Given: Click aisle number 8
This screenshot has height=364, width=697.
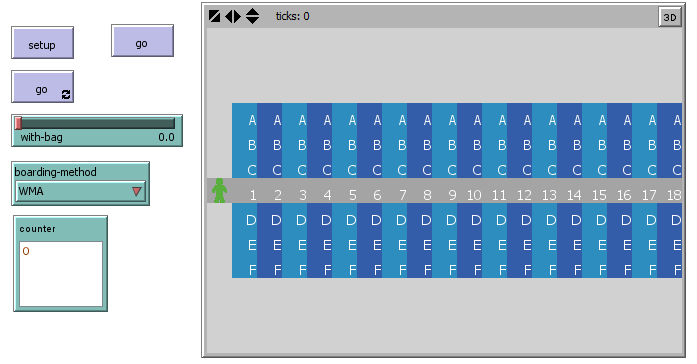Looking at the screenshot, I should pos(427,195).
